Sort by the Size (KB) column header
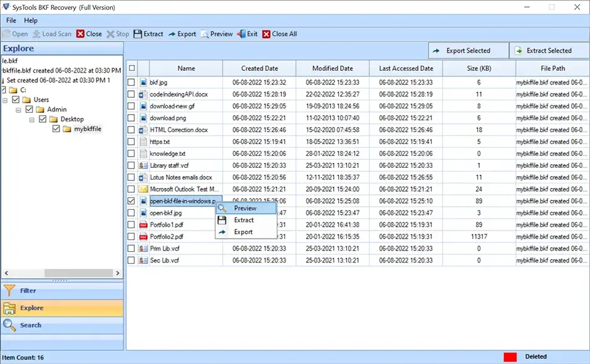 (x=479, y=68)
